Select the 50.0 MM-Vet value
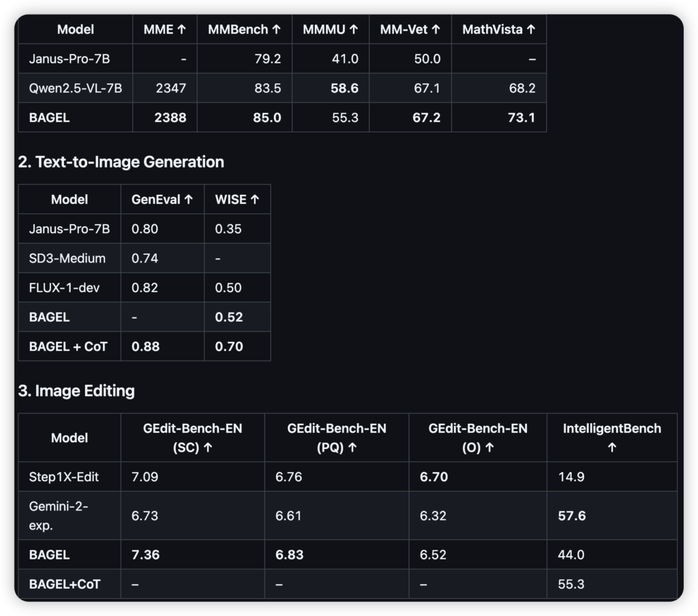Viewport: 698px width, 616px height. [x=427, y=59]
